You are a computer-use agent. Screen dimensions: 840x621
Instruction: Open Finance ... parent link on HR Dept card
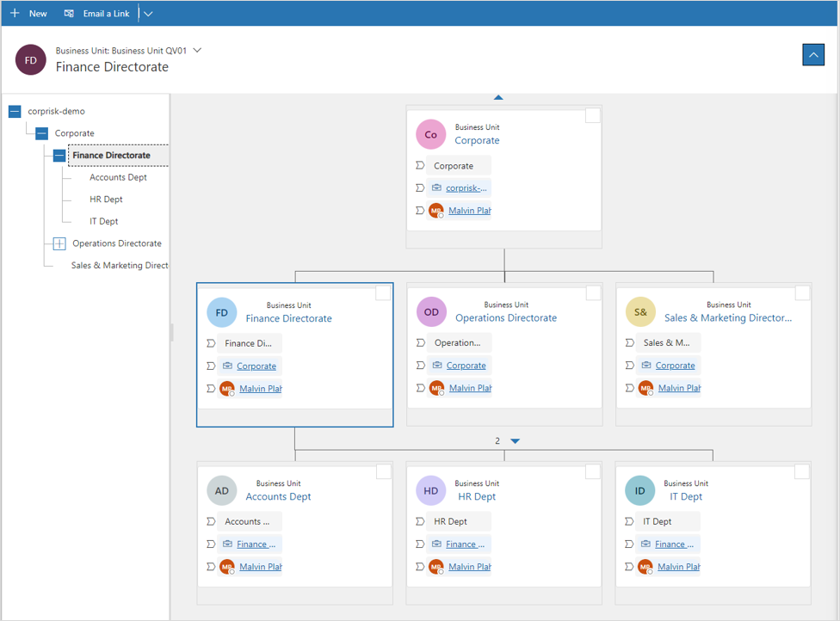click(x=465, y=544)
